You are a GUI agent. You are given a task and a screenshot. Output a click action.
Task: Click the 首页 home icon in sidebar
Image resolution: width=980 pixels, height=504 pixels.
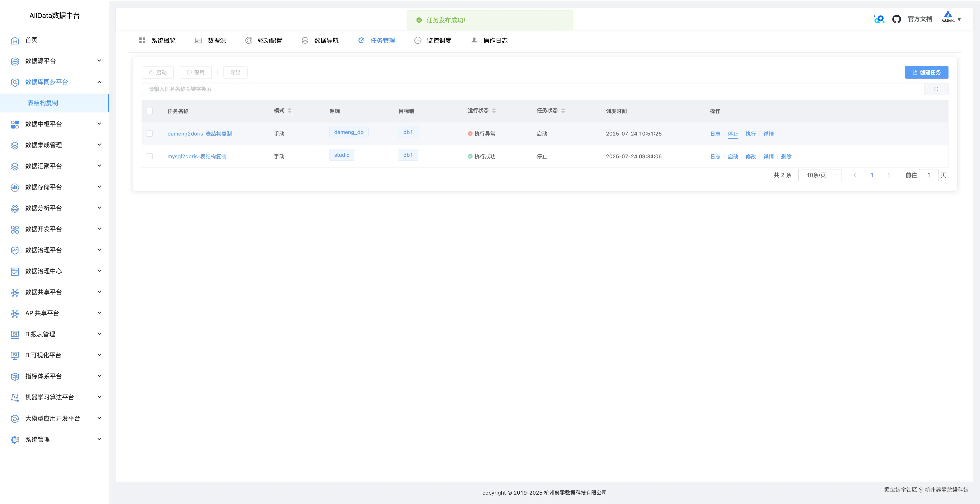15,40
